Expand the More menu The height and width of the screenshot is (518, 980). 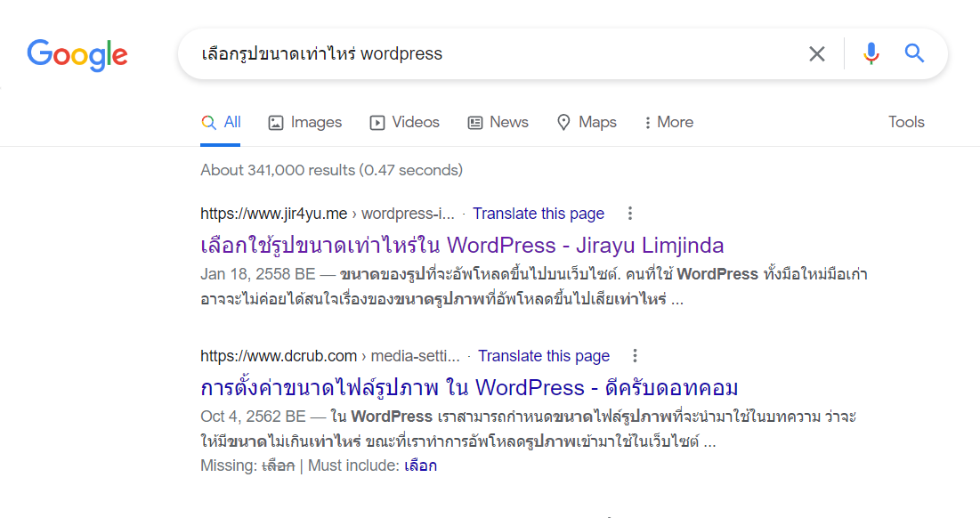(x=668, y=123)
